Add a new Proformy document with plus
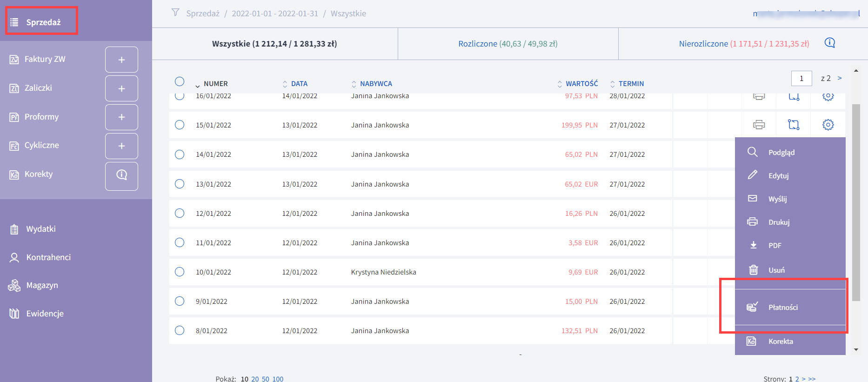The image size is (868, 382). [x=121, y=117]
